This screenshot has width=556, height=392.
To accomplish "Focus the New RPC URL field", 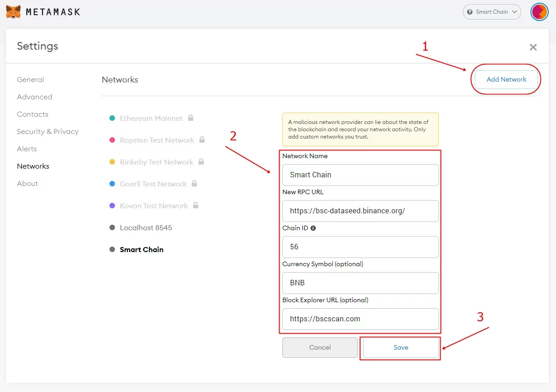I will [360, 211].
